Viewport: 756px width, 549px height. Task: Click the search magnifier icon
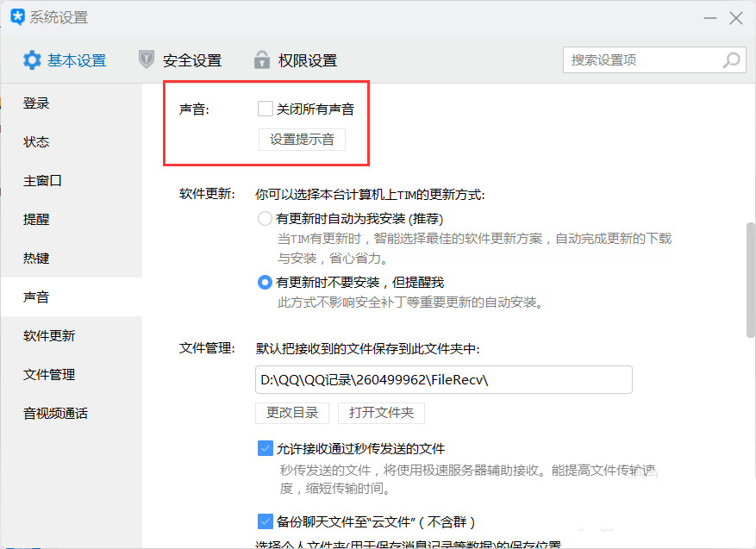[731, 60]
